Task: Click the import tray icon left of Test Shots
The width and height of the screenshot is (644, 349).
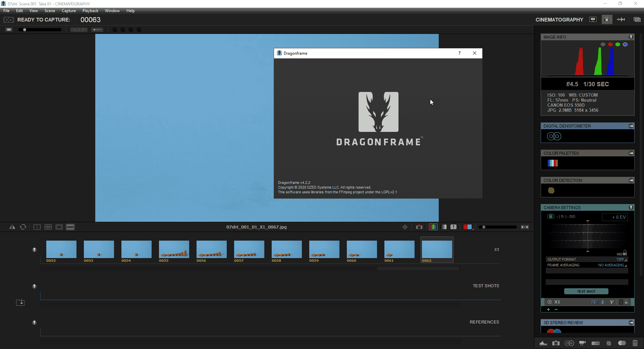Action: [20, 302]
